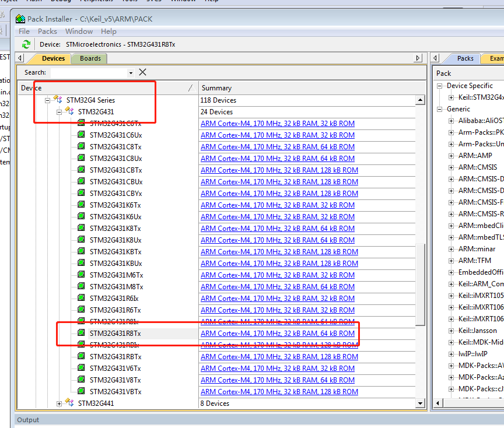Open the STM32G431RBTx summary link
Screen dimensions: 504x428
[x=279, y=356]
